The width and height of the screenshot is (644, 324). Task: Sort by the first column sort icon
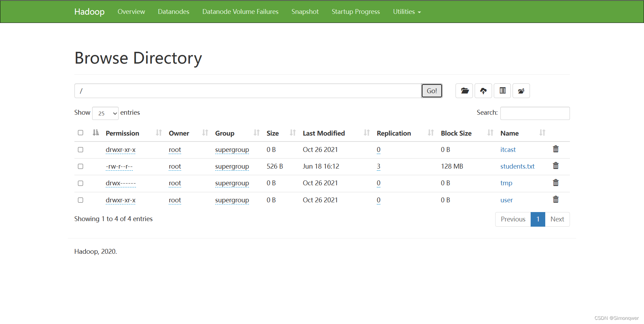coord(96,132)
